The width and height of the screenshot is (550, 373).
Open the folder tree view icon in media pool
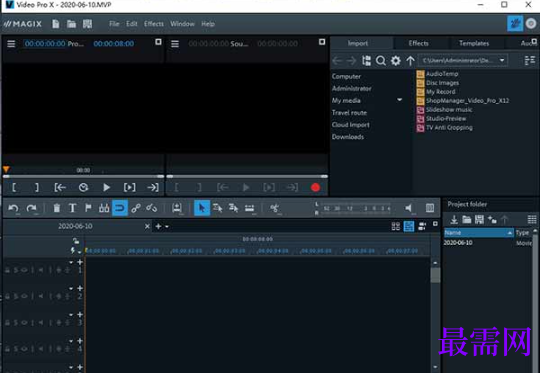(366, 61)
